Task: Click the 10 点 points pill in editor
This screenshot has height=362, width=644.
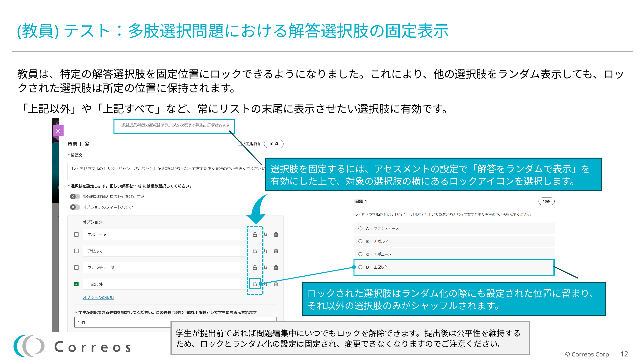Action: [x=274, y=144]
